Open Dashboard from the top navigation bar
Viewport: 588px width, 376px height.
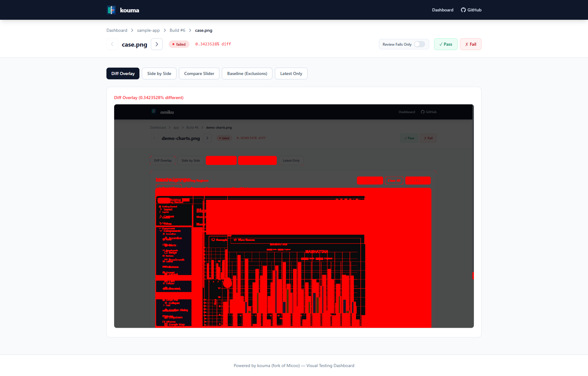[442, 10]
